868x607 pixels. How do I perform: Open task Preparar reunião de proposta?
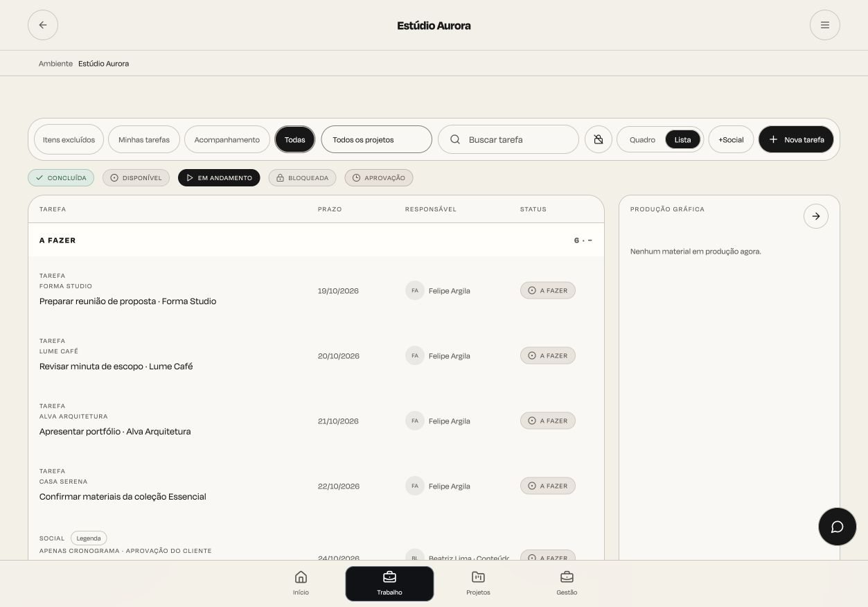click(127, 301)
